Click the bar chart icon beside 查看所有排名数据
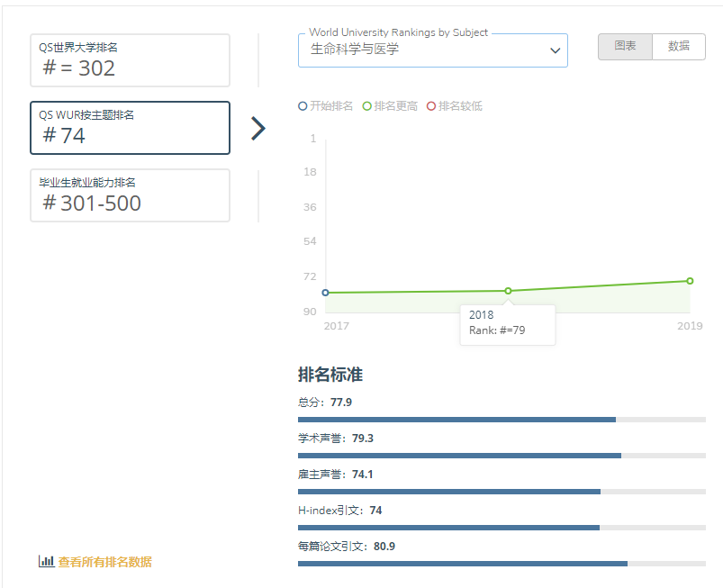The height and width of the screenshot is (588, 723). pos(46,561)
